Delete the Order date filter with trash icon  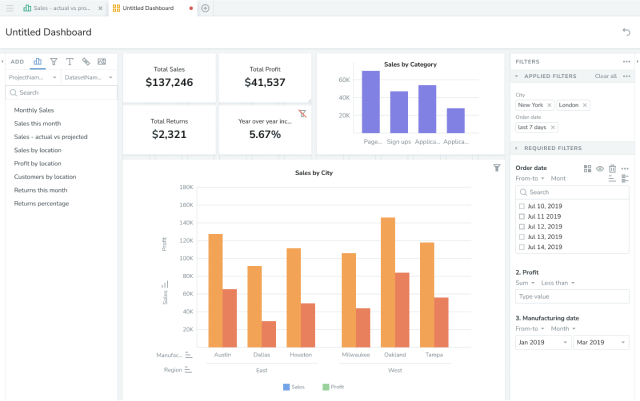[x=612, y=168]
